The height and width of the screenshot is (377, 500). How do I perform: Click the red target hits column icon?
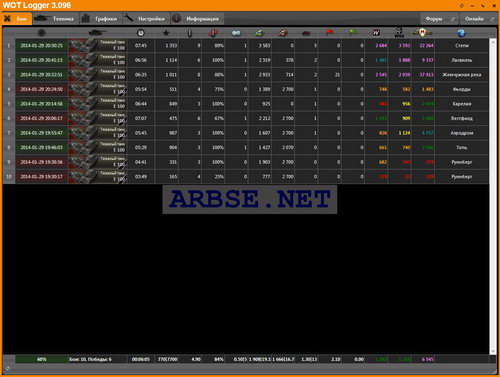(213, 33)
